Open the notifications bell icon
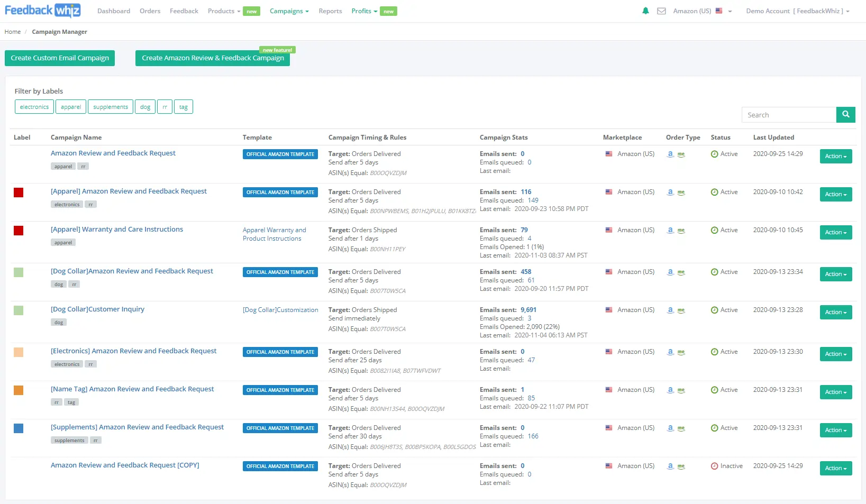Image resolution: width=866 pixels, height=504 pixels. point(645,11)
